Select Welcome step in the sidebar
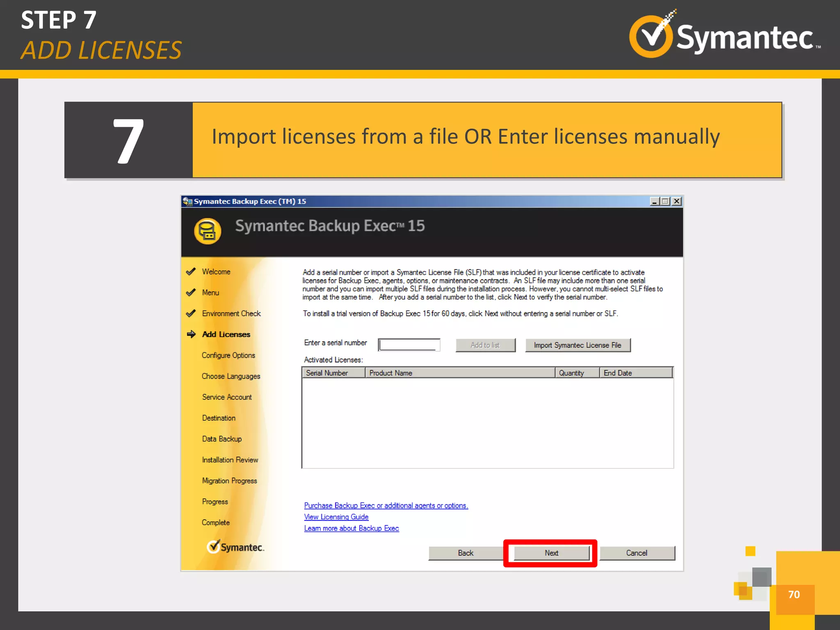This screenshot has width=840, height=630. tap(216, 272)
